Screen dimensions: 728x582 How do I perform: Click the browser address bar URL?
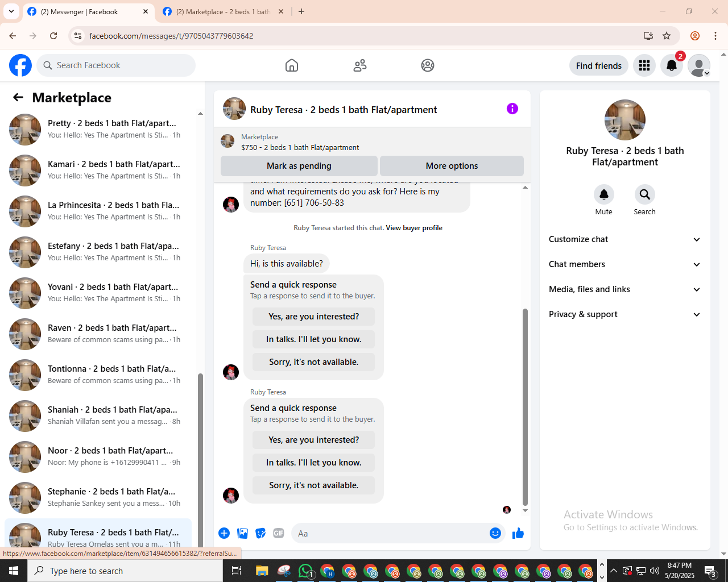click(x=171, y=36)
